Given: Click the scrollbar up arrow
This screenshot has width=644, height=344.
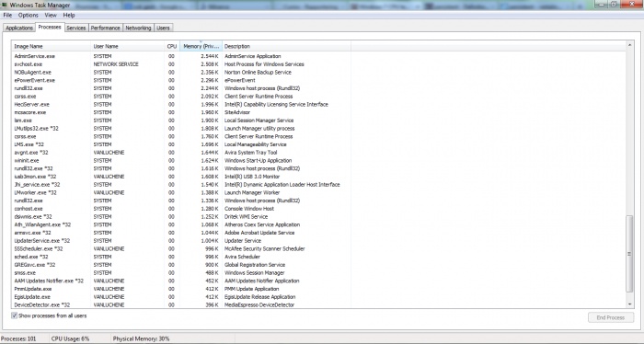Looking at the screenshot, I should pos(629,44).
